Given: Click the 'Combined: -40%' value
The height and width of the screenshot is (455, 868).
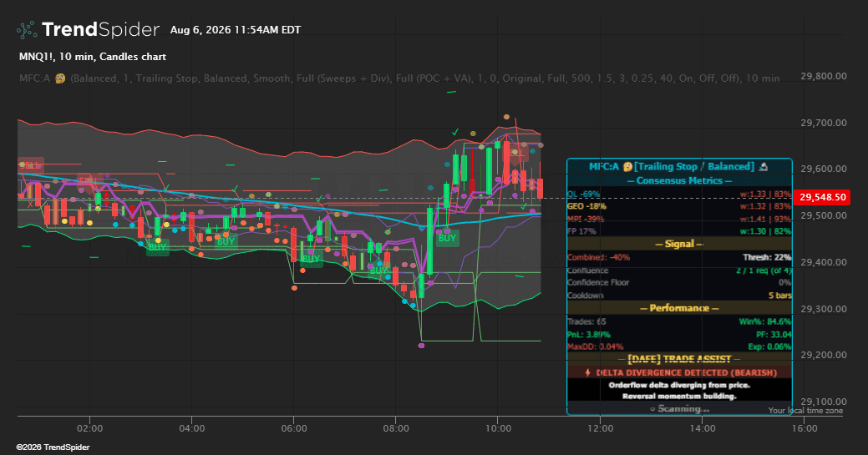Looking at the screenshot, I should (598, 257).
